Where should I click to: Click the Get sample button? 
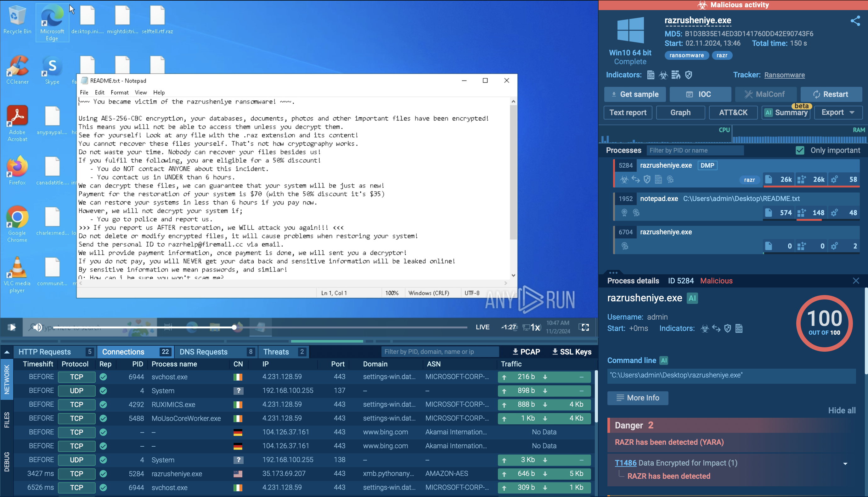[635, 94]
